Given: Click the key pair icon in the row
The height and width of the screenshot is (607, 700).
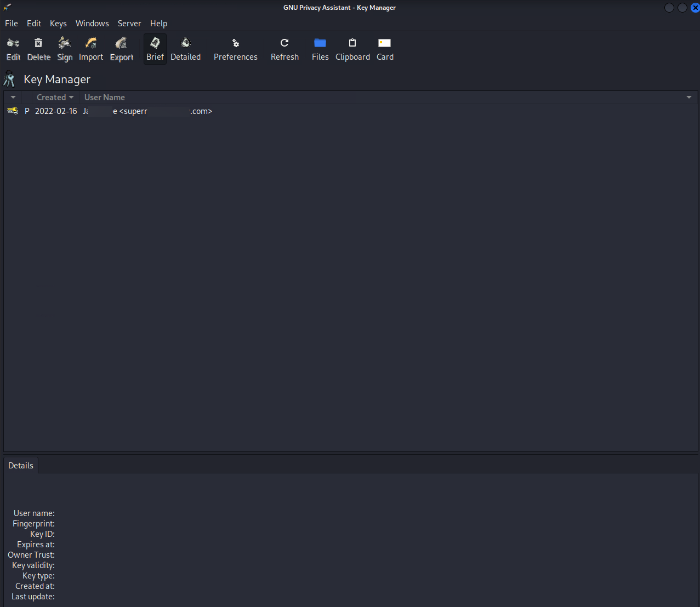Looking at the screenshot, I should (x=13, y=111).
